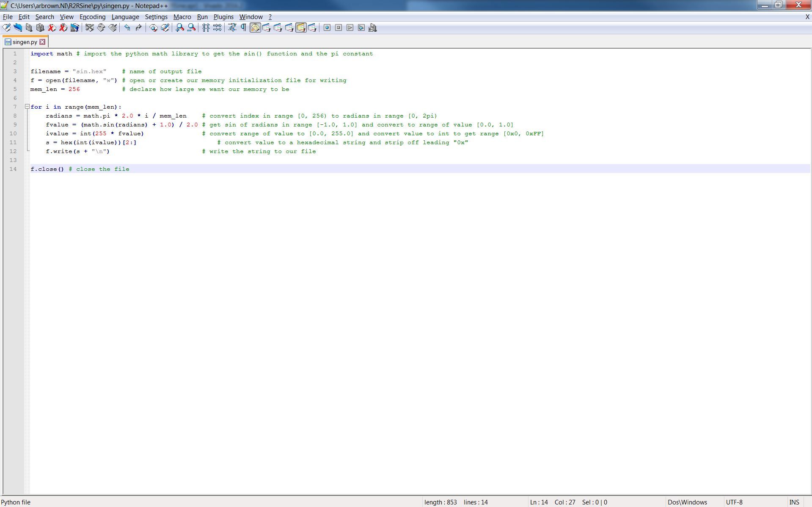Click the Open file folder icon
Viewport: 812px width, 507px height.
pos(18,28)
